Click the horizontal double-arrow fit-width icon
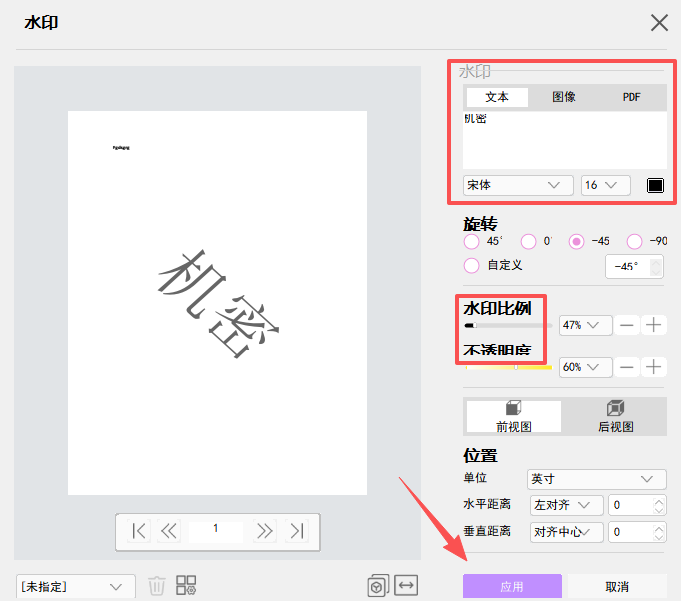681x601 pixels. coord(406,586)
